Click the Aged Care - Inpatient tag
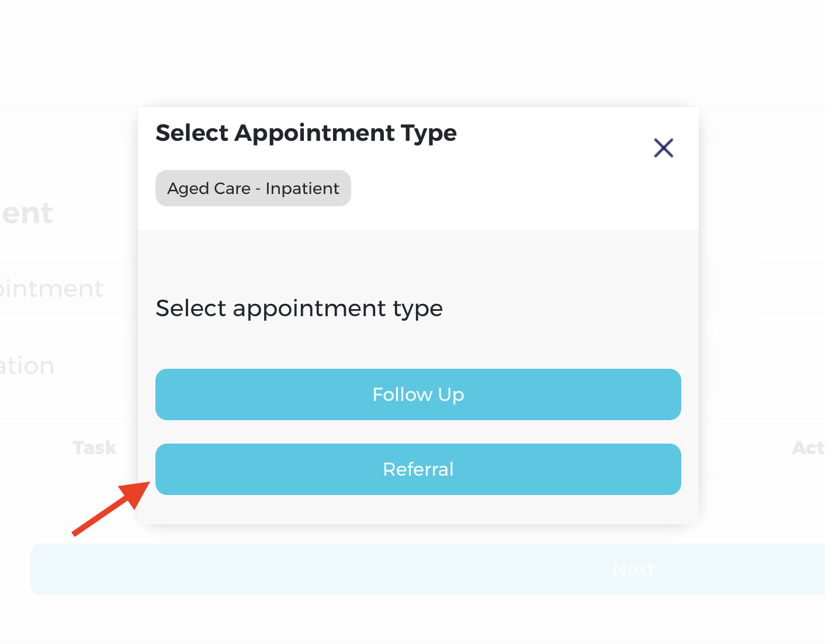Viewport: 825px width, 644px height. pos(253,188)
